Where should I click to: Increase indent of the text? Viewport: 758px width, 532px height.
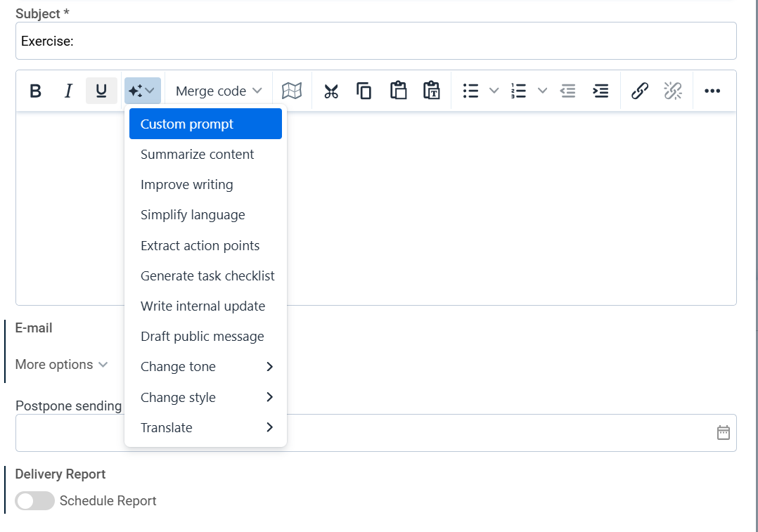(x=600, y=91)
